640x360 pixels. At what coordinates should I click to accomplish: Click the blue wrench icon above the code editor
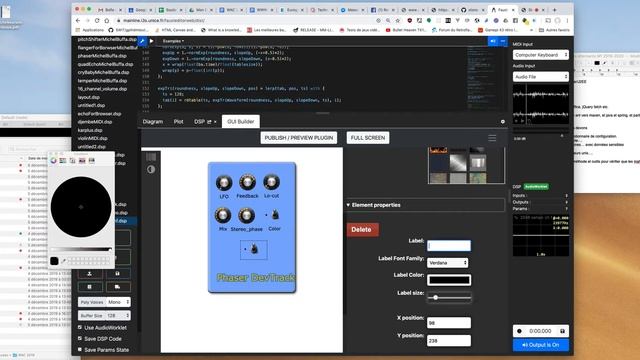coord(142,41)
